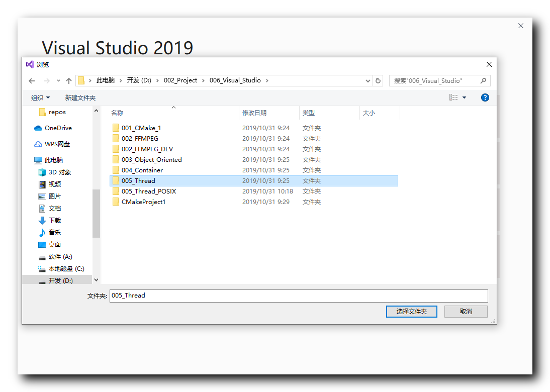This screenshot has width=550, height=392.
Task: Open 音乐 in the sidebar
Action: [x=50, y=233]
